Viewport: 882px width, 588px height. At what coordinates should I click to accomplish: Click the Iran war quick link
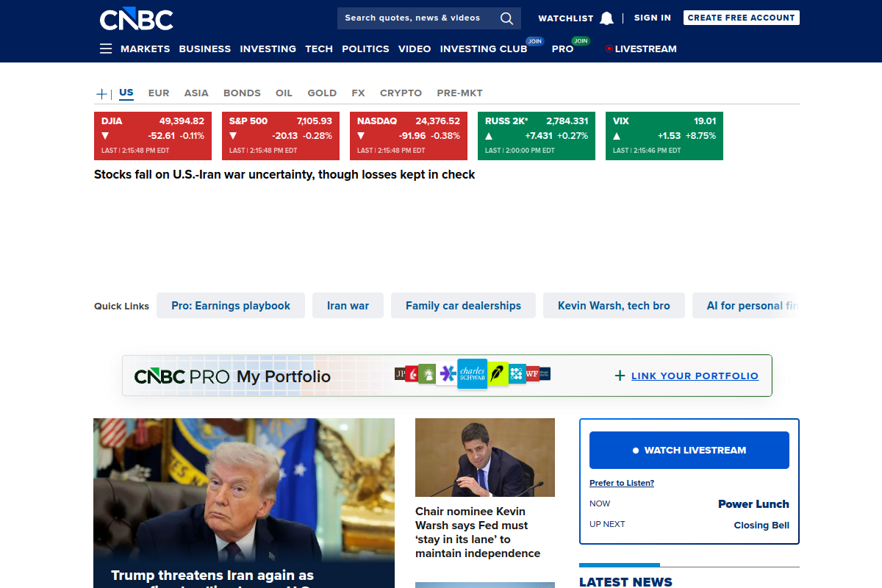[x=348, y=306]
